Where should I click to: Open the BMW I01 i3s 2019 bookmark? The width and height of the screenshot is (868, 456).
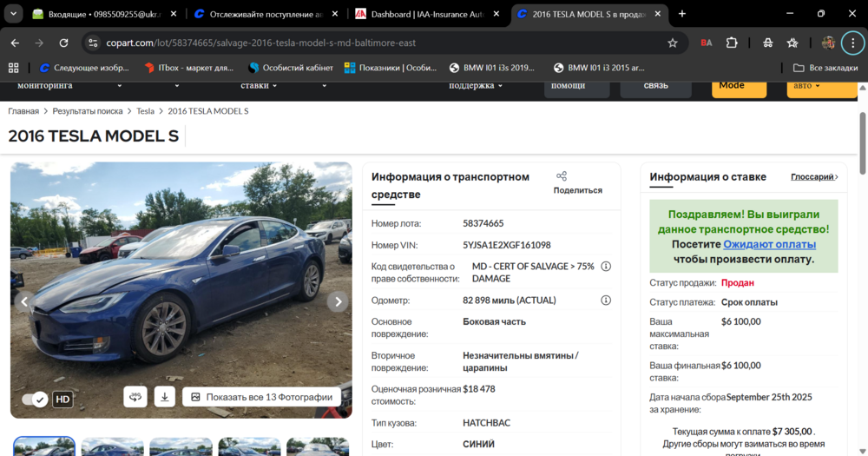[491, 68]
